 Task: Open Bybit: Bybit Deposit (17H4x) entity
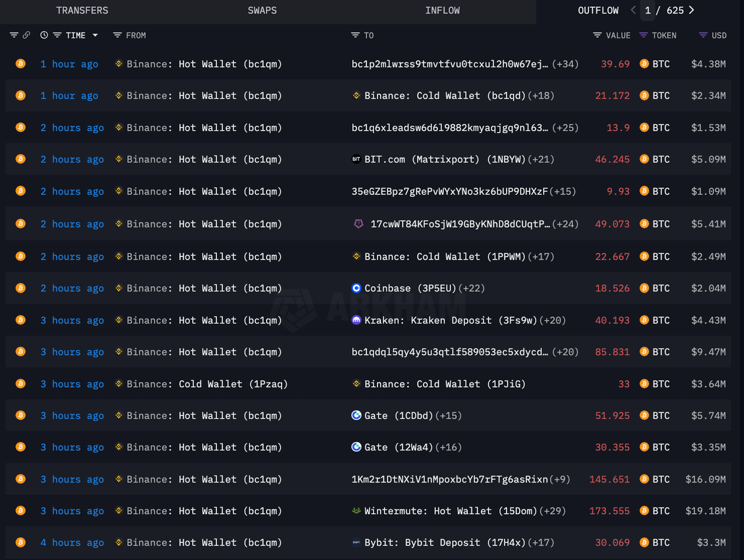click(x=445, y=543)
